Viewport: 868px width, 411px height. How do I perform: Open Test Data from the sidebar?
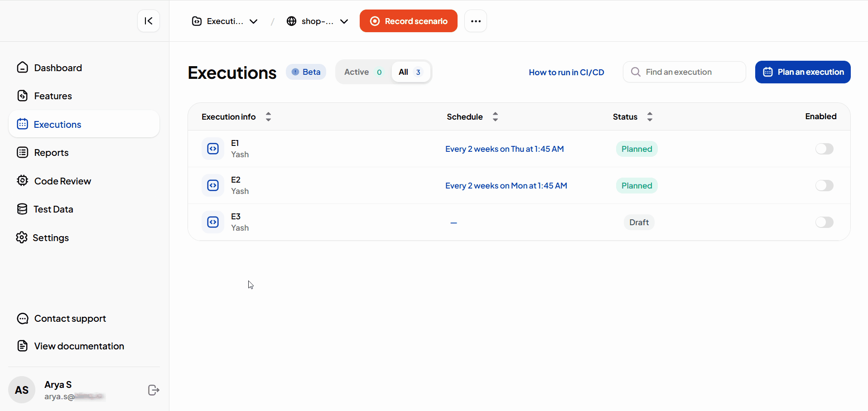click(53, 209)
